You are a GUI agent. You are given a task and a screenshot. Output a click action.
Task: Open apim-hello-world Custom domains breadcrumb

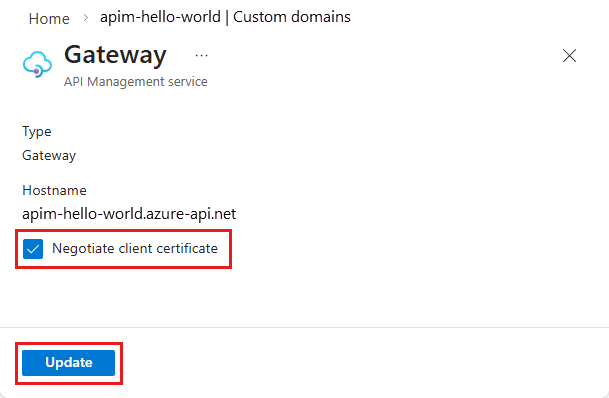coord(225,17)
